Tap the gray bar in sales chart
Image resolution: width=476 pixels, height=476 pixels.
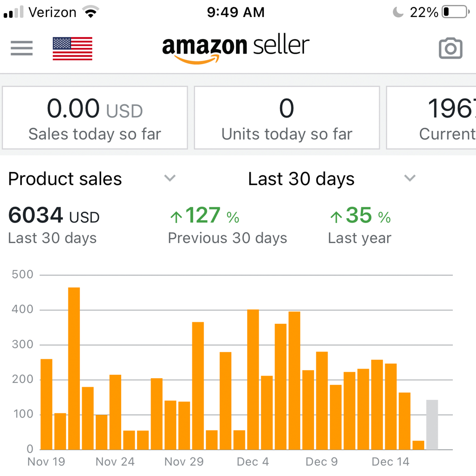coord(432,425)
